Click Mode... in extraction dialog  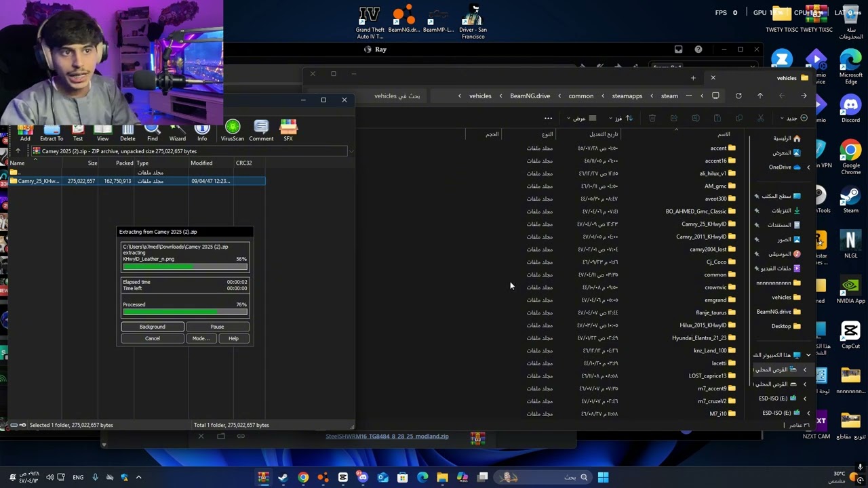pos(200,338)
